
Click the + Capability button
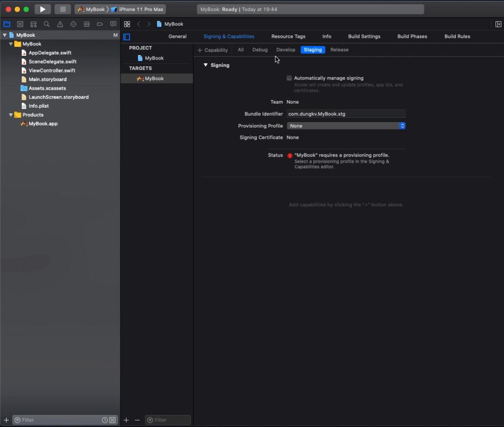[213, 50]
